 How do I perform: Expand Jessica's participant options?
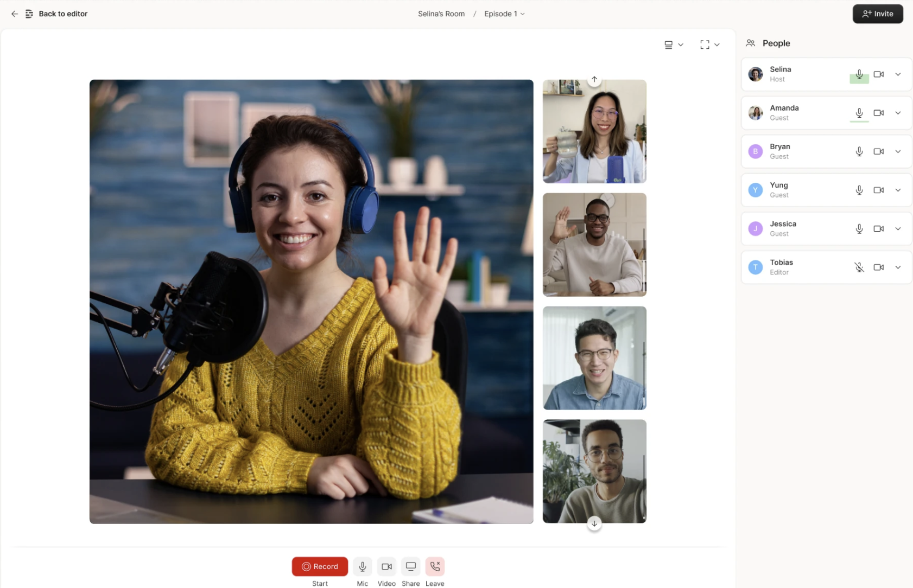click(898, 228)
